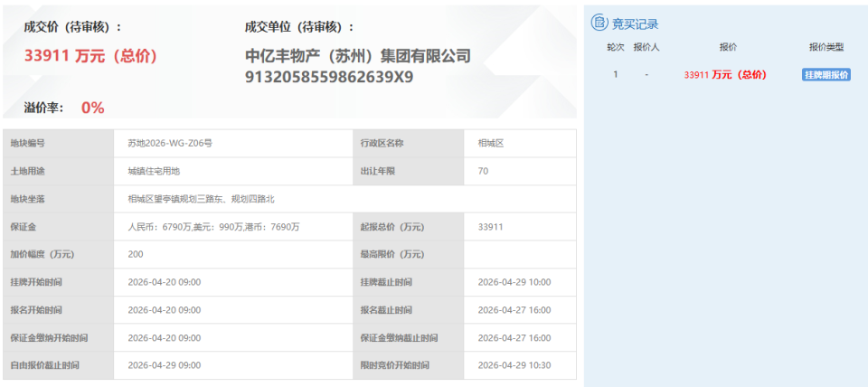Click 挂牌开始时间 value 2026-04-20 09:00

165,282
